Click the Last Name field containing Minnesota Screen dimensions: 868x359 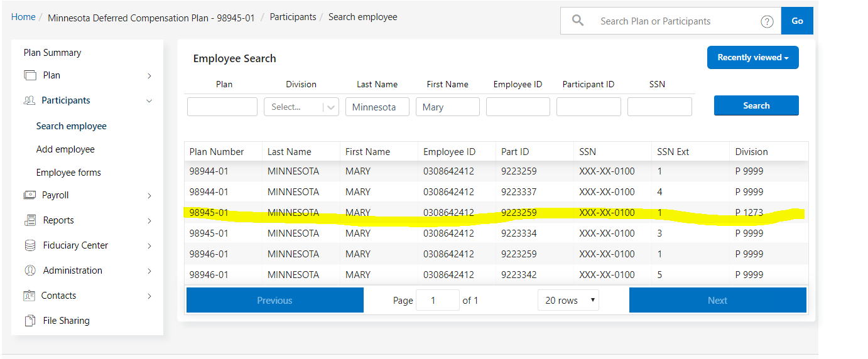coord(377,107)
